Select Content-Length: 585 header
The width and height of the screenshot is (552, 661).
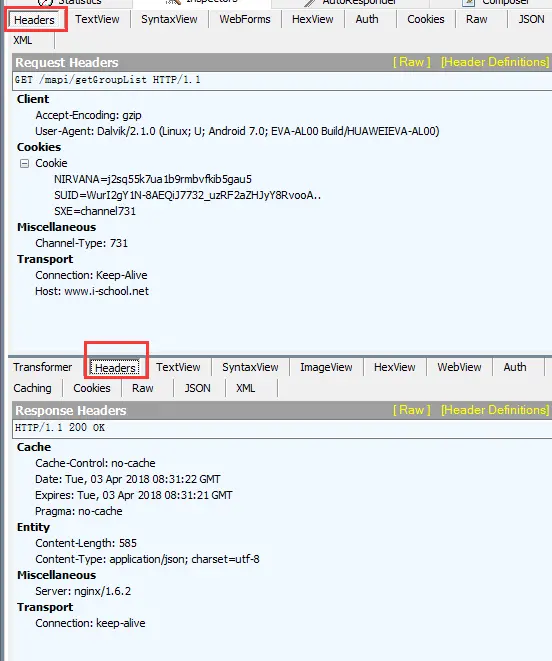[x=86, y=543]
